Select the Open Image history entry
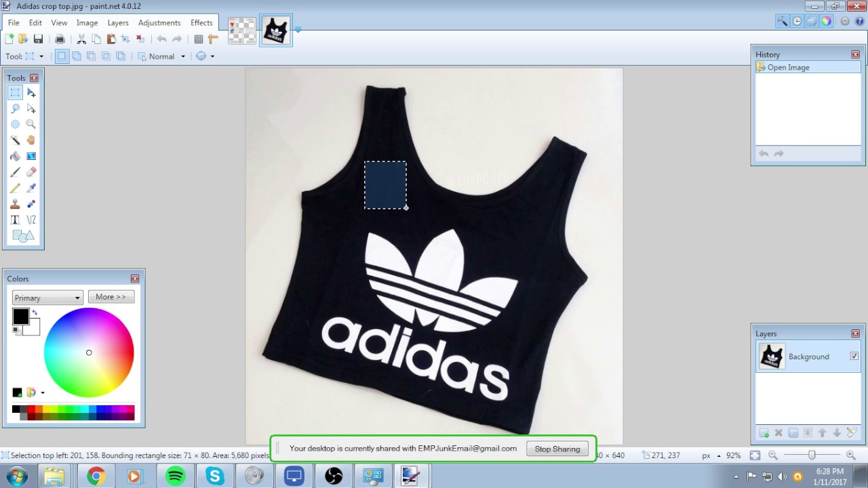Image resolution: width=868 pixels, height=488 pixels. click(x=808, y=67)
